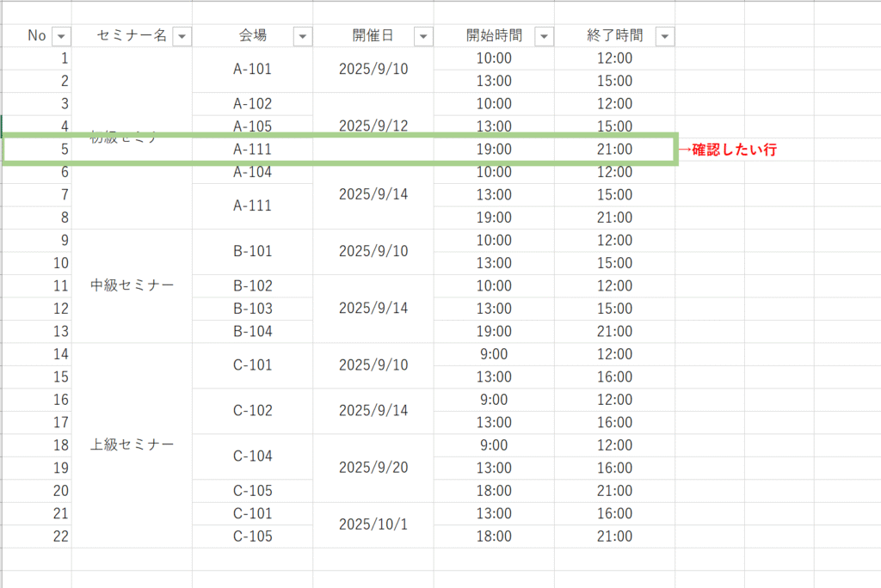Viewport: 881px width, 588px height.
Task: Select the A-102 venue cell
Action: [x=252, y=104]
